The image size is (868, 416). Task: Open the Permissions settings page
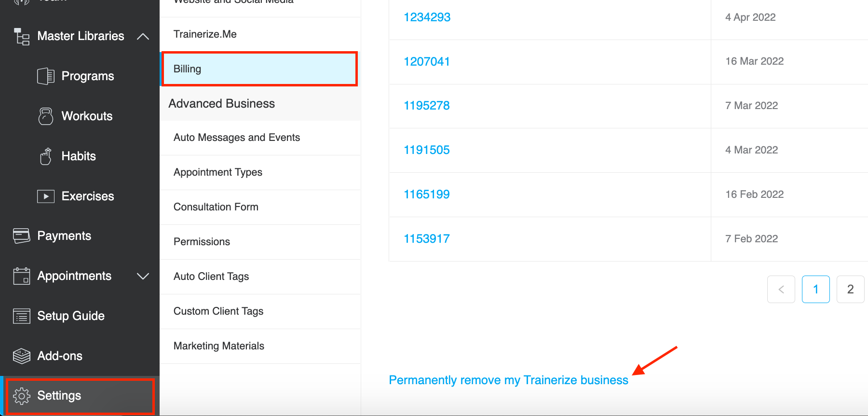(x=260, y=242)
